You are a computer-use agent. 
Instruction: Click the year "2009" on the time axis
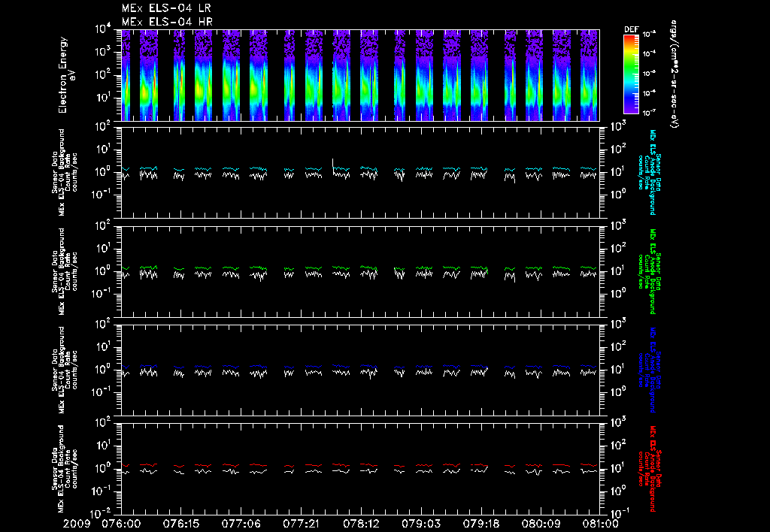point(77,524)
